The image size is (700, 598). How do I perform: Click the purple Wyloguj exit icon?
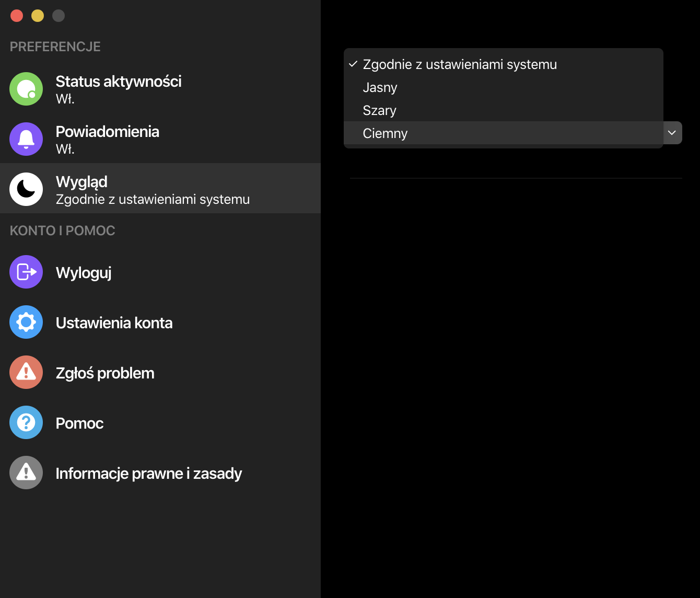tap(26, 272)
